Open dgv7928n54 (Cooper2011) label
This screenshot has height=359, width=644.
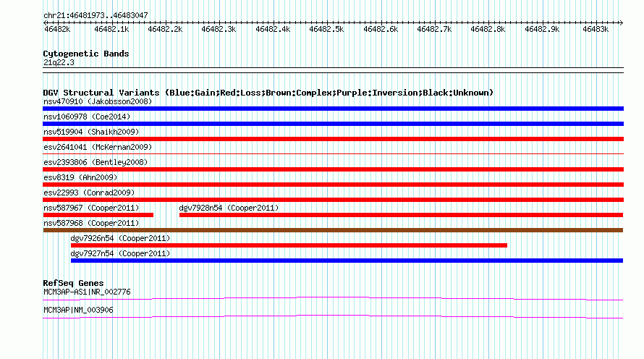tap(229, 208)
